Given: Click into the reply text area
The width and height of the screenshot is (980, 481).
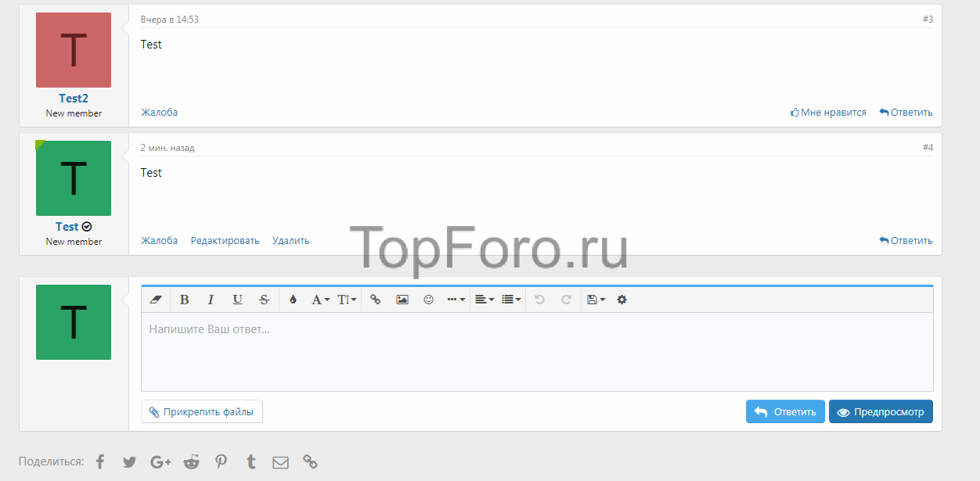Looking at the screenshot, I should pos(537,352).
